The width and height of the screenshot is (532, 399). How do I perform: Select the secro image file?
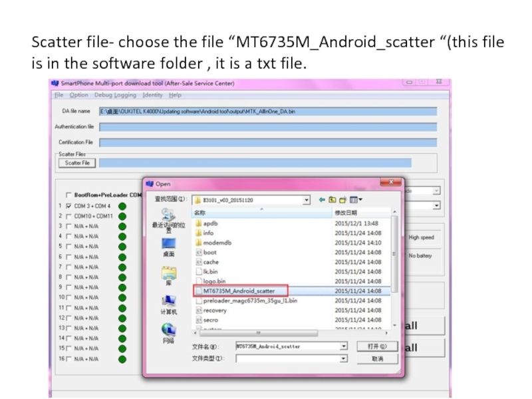(207, 320)
